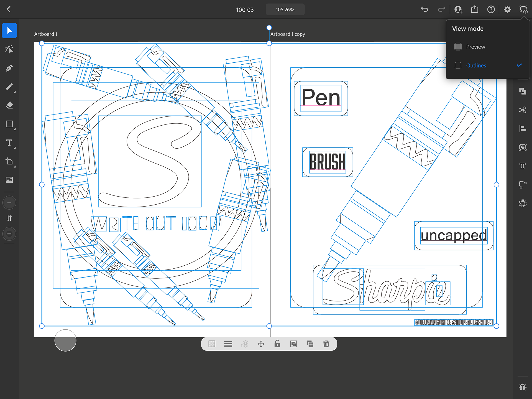The width and height of the screenshot is (532, 399).
Task: Select the Direct Selection tool
Action: coord(9,49)
